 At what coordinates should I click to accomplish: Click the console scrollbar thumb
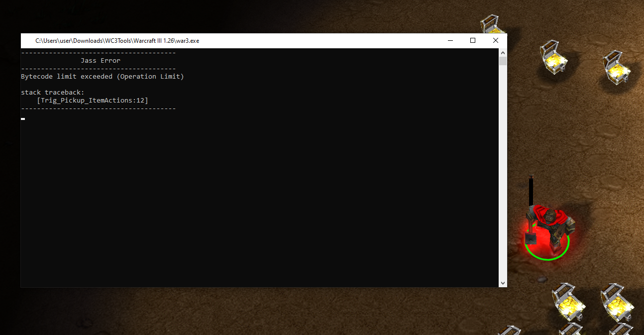pos(503,61)
